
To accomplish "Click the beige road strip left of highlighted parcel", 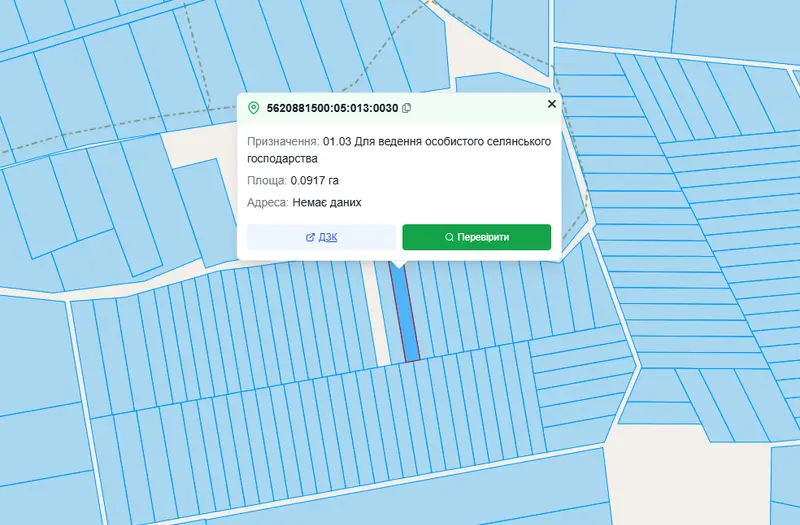I will 378,311.
